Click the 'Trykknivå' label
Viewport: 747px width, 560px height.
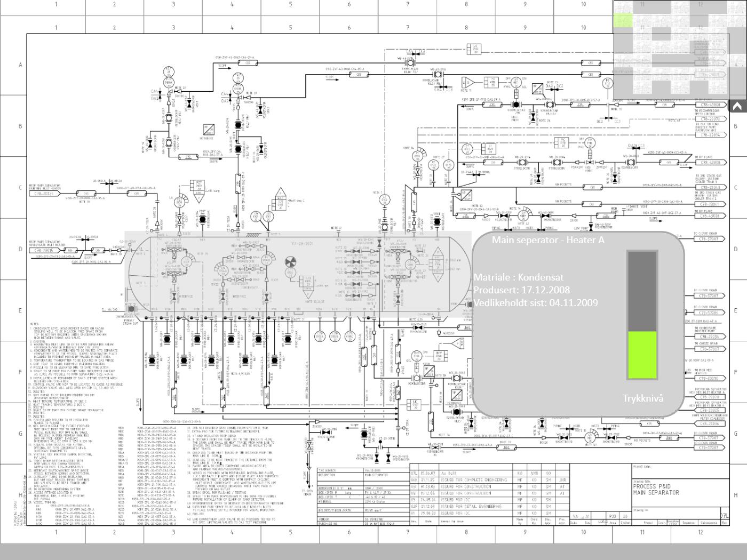pos(643,398)
